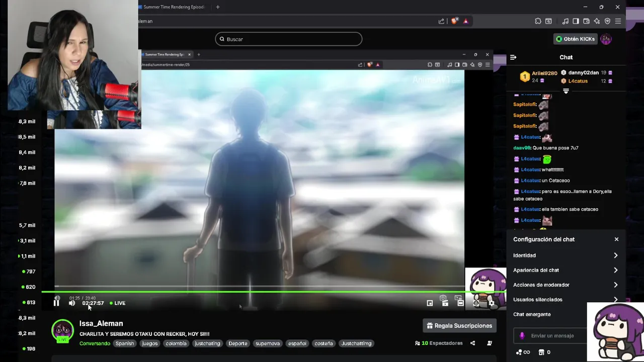
Task: Toggle the Brave sidebar panel icon
Action: (576, 21)
